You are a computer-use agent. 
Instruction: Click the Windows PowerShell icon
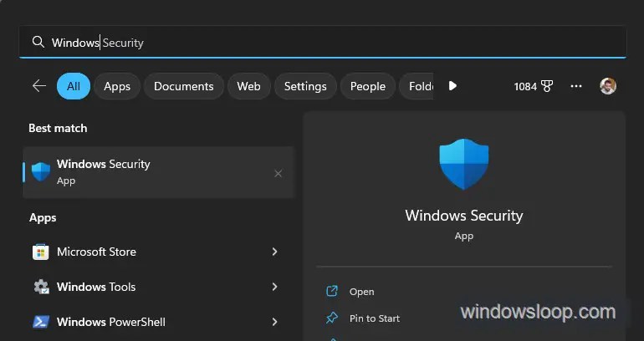[x=41, y=322]
